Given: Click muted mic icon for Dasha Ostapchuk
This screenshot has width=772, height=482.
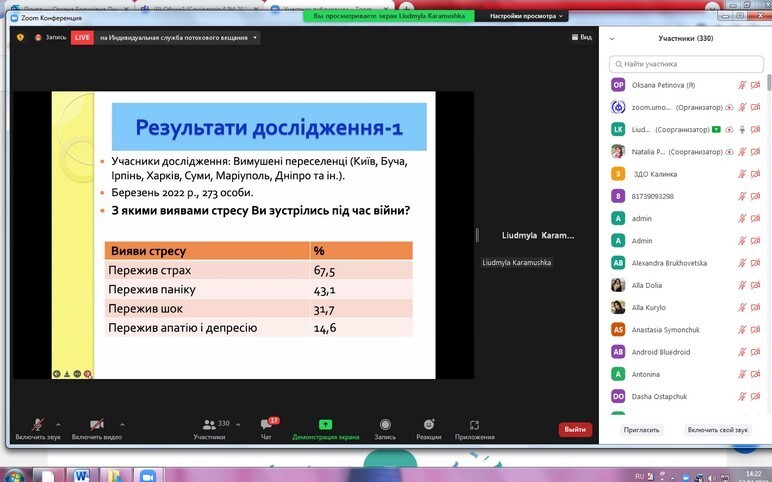Looking at the screenshot, I should 742,396.
